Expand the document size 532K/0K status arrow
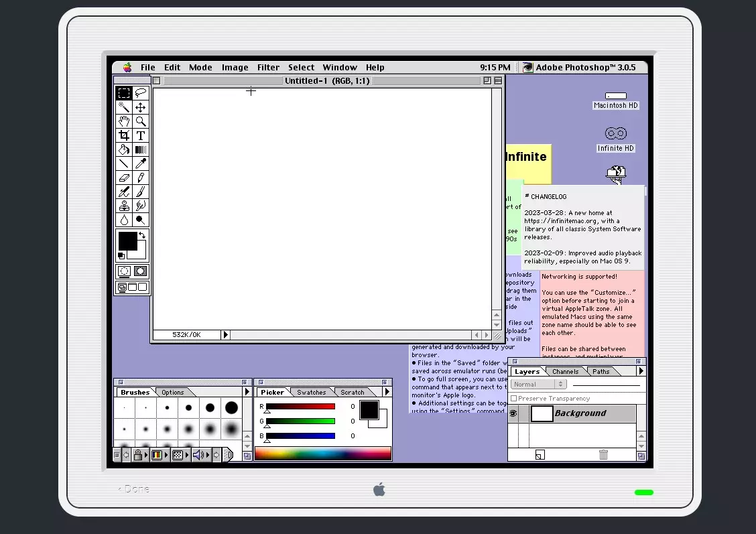 pos(225,334)
